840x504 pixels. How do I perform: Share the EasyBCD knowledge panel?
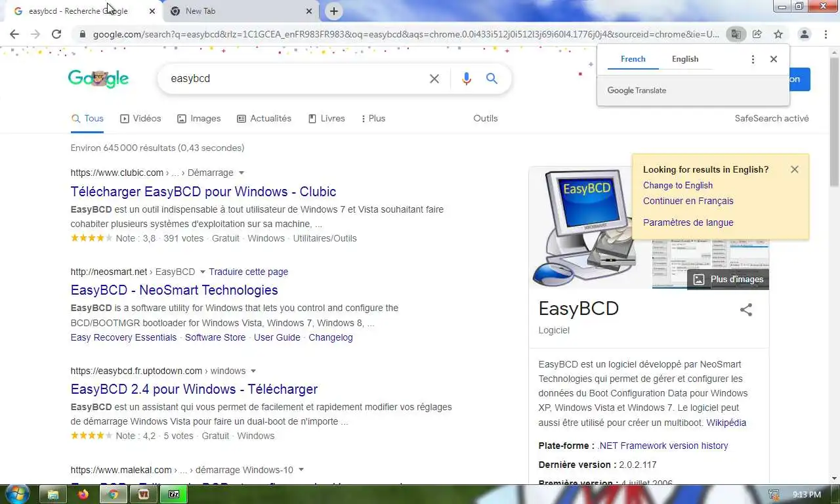(746, 310)
